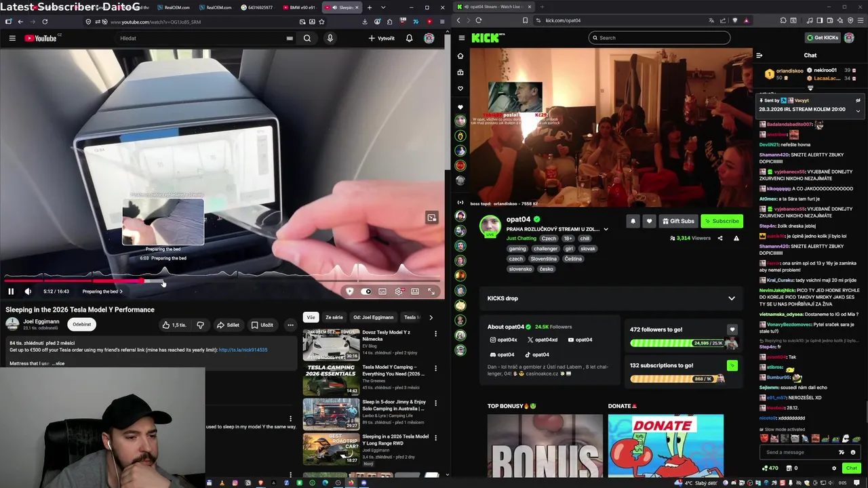
Task: Select the 'Od: Joel Eggimann' chip
Action: [373, 317]
